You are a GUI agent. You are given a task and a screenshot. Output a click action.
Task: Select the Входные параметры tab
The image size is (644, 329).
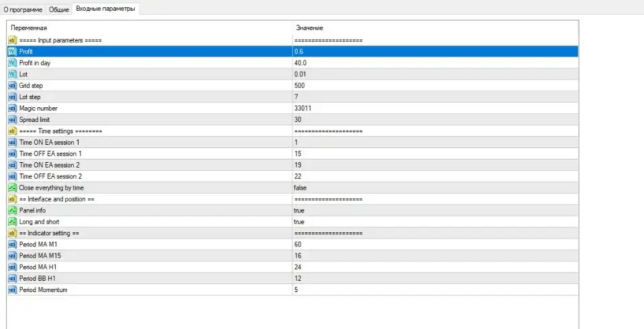[x=105, y=9]
